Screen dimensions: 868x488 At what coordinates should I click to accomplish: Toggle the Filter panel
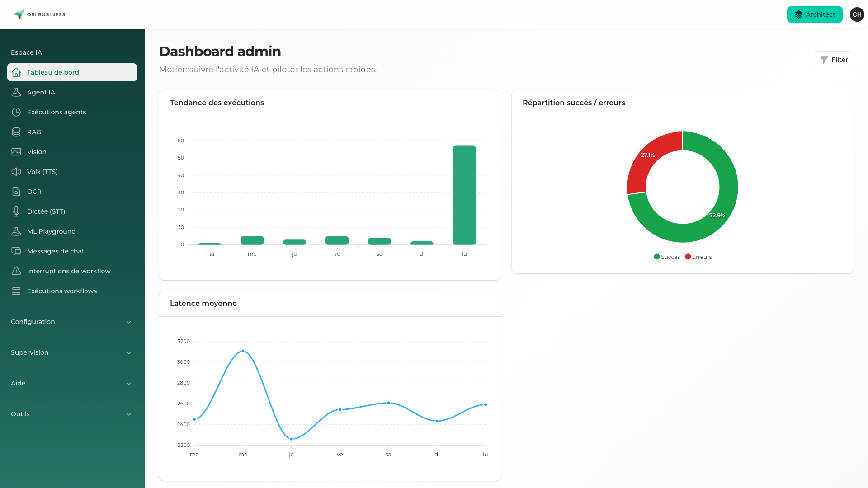click(834, 59)
